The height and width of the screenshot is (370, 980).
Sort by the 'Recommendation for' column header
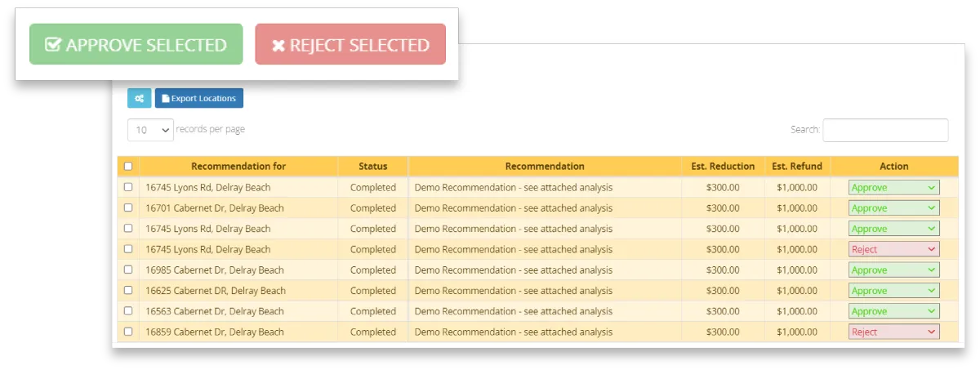click(x=238, y=167)
